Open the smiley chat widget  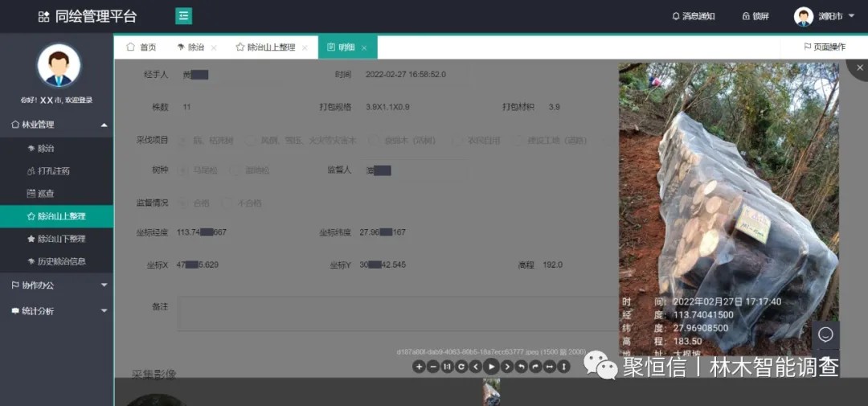point(825,335)
